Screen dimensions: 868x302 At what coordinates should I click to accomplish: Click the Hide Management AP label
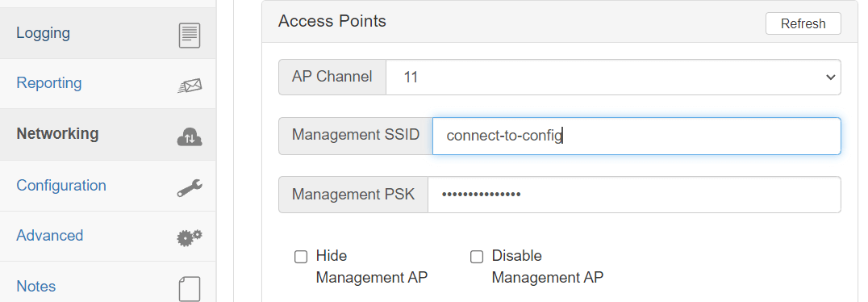(371, 266)
